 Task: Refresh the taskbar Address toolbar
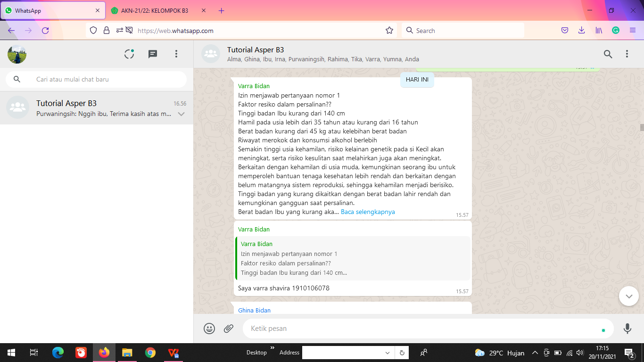pos(402,353)
